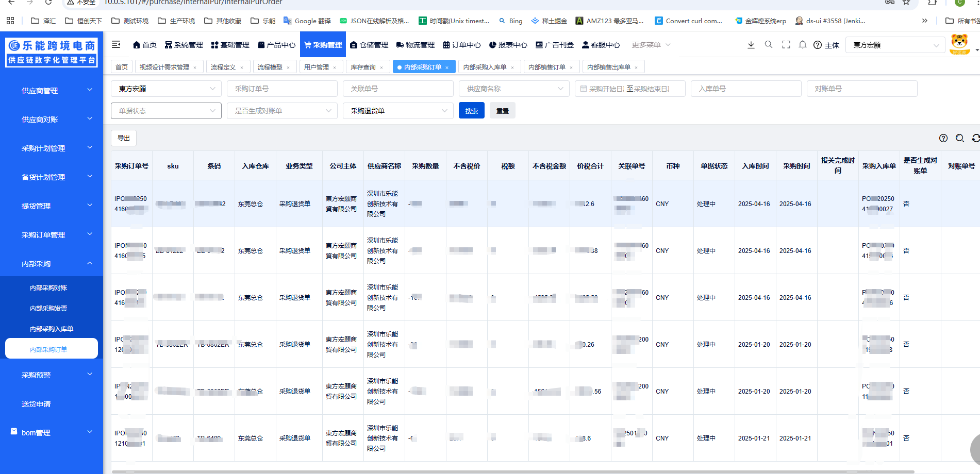The image size is (980, 474).
Task: Click the 导出 export button
Action: [x=124, y=138]
